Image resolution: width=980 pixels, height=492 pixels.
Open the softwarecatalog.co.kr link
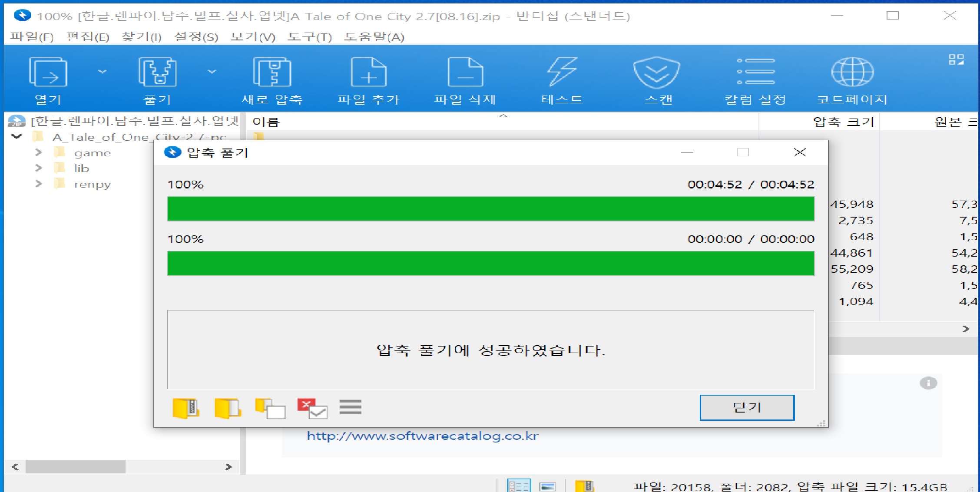point(422,436)
